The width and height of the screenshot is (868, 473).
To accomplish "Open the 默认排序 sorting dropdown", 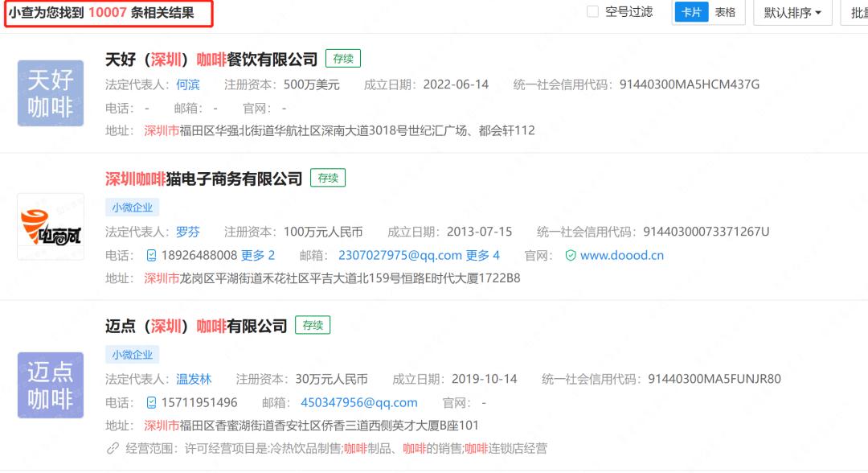I will click(x=792, y=13).
